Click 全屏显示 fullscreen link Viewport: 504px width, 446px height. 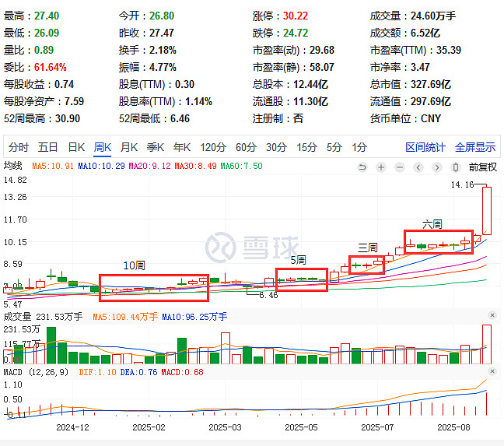click(x=475, y=147)
